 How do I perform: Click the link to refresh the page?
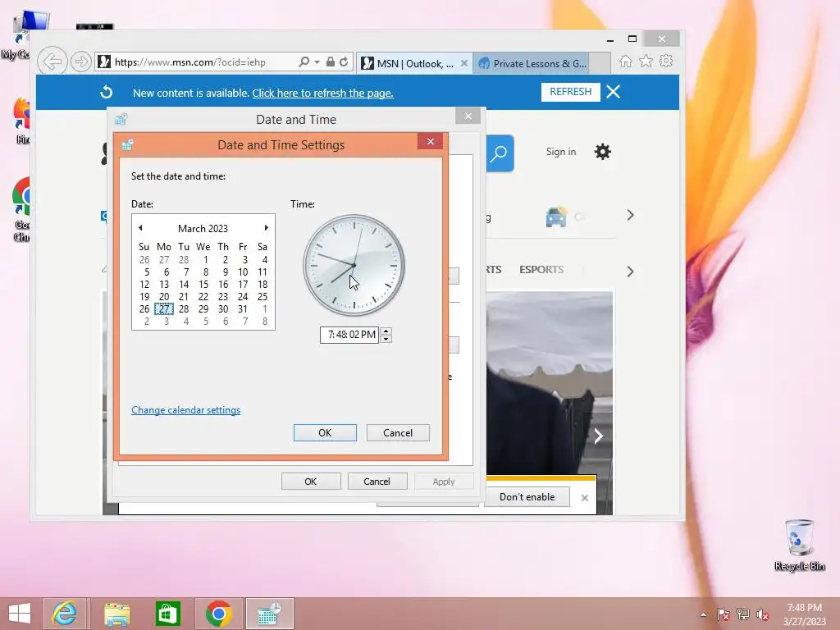click(x=322, y=94)
